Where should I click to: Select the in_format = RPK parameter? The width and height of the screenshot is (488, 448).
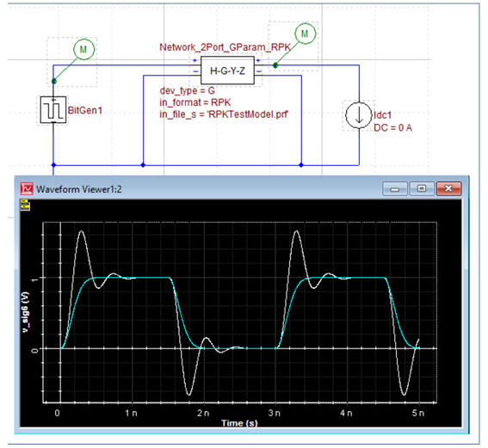coord(195,102)
